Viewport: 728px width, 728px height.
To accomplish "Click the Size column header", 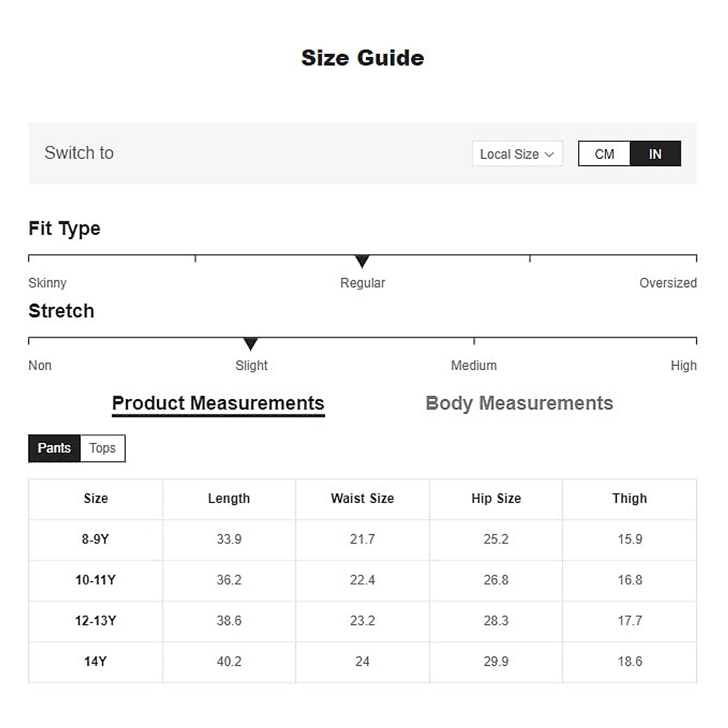I will (x=96, y=499).
